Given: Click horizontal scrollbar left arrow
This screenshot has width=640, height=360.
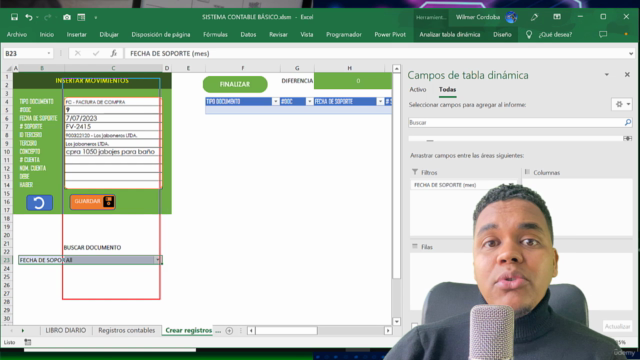Looking at the screenshot, I should click(x=251, y=331).
